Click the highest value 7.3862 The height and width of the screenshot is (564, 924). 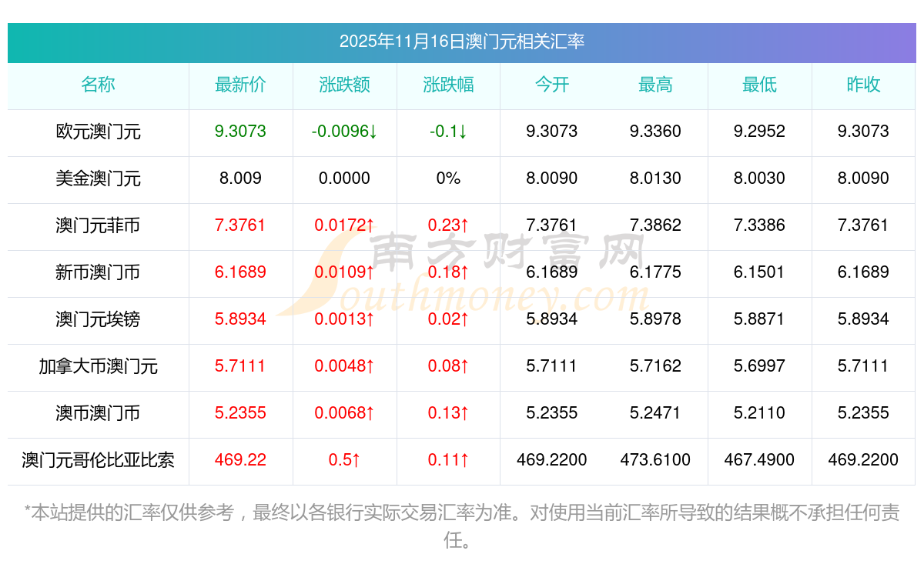[655, 225]
